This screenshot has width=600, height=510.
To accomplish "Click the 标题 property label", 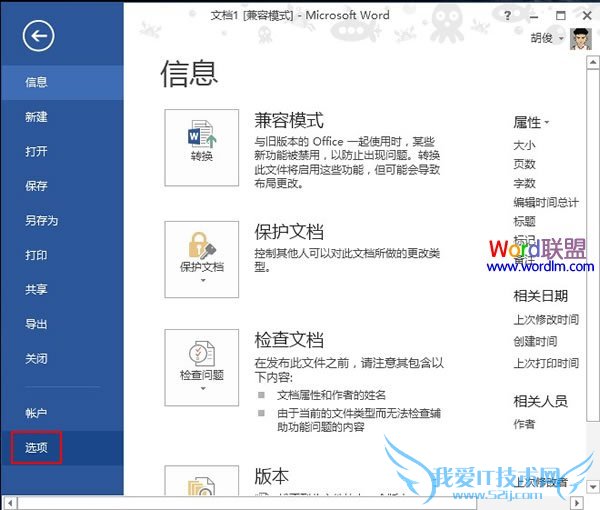I will coord(524,222).
